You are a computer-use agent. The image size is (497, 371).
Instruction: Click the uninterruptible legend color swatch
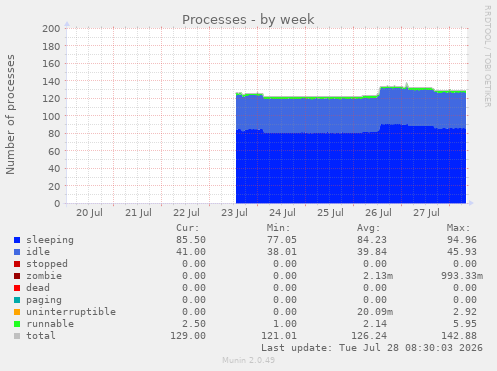point(17,312)
